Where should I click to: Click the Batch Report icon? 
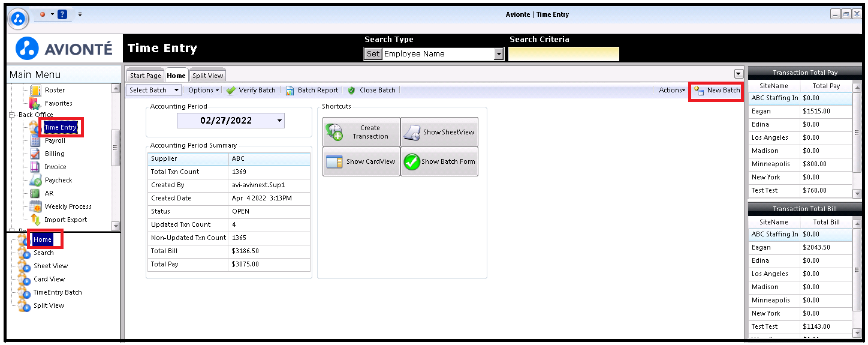coord(290,91)
